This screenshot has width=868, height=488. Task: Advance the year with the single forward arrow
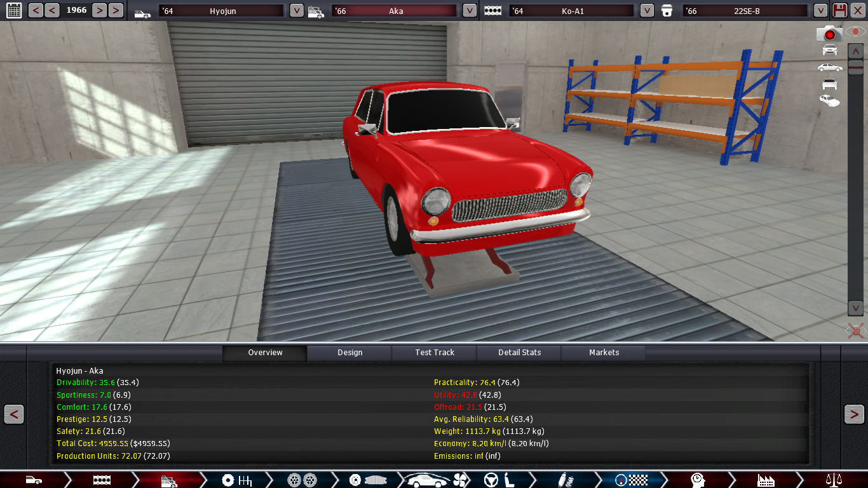point(99,10)
